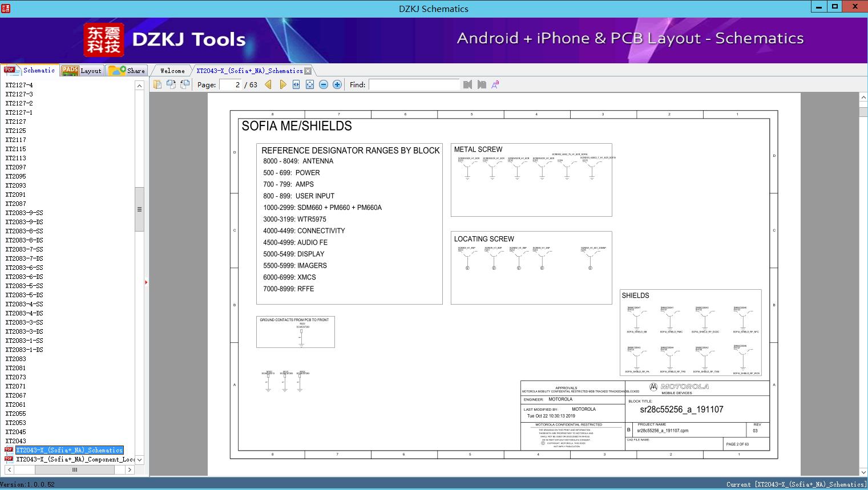The width and height of the screenshot is (868, 490).
Task: Switch to the Schematic tab
Action: (30, 70)
